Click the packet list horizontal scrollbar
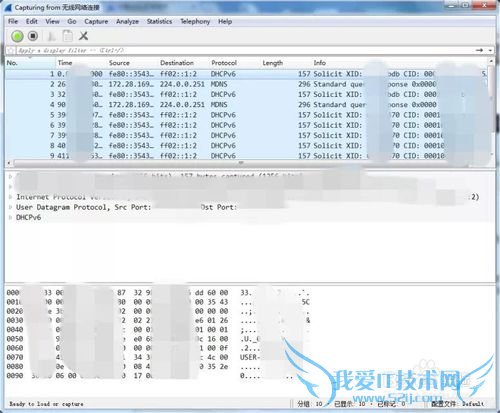Viewport: 500px width, 413px height. click(241, 163)
